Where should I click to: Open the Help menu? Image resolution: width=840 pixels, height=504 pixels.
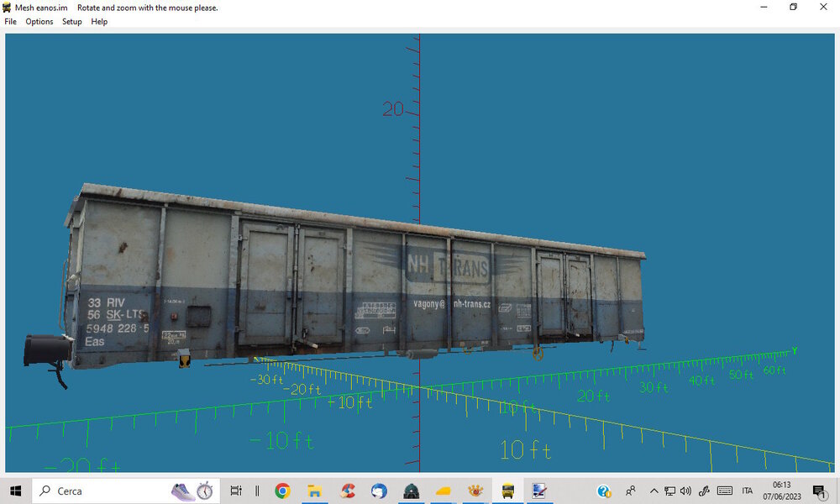pyautogui.click(x=99, y=22)
